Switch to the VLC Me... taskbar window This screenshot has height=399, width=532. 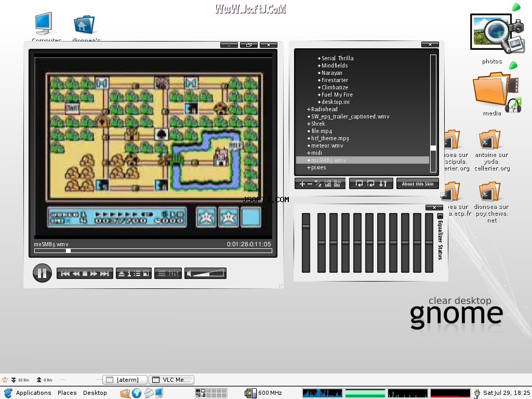coord(171,380)
